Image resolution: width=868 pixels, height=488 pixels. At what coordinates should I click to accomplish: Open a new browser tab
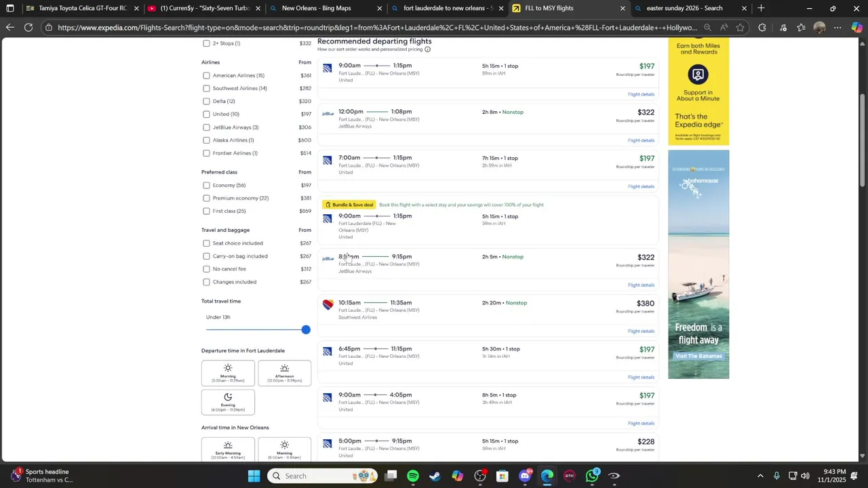pyautogui.click(x=761, y=8)
